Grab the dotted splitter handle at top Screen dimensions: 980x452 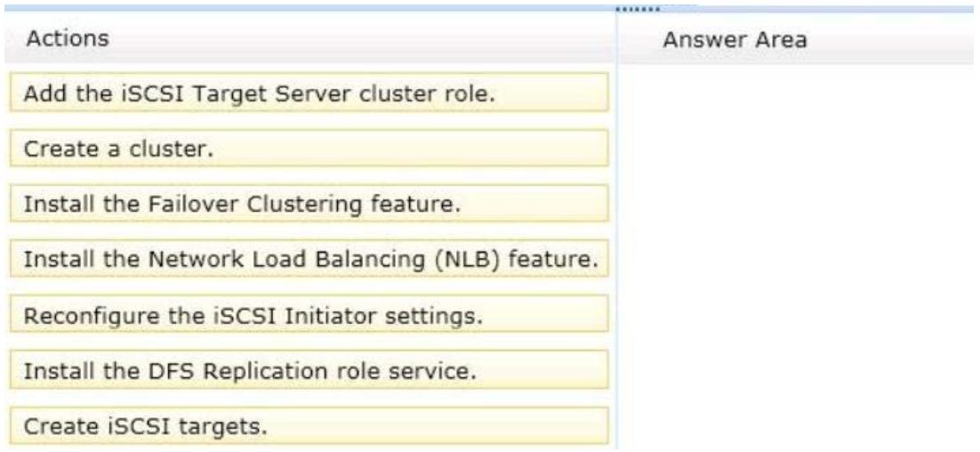[x=638, y=9]
